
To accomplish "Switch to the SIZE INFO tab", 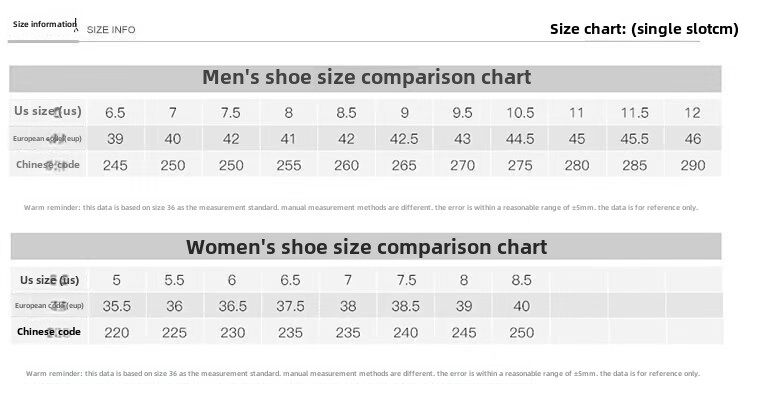I will (x=111, y=30).
